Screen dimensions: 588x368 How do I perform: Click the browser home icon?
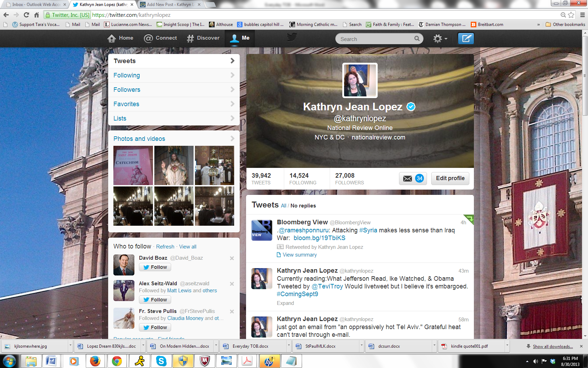coord(36,15)
